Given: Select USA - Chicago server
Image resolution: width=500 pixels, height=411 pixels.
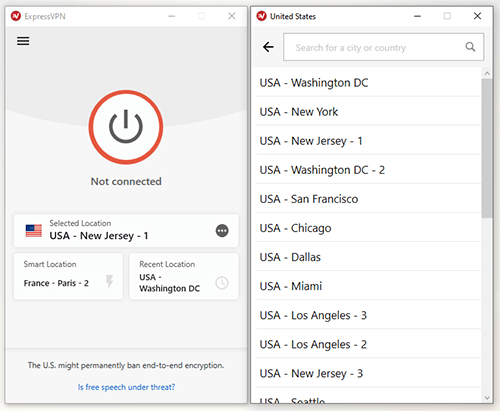Looking at the screenshot, I should coord(369,228).
